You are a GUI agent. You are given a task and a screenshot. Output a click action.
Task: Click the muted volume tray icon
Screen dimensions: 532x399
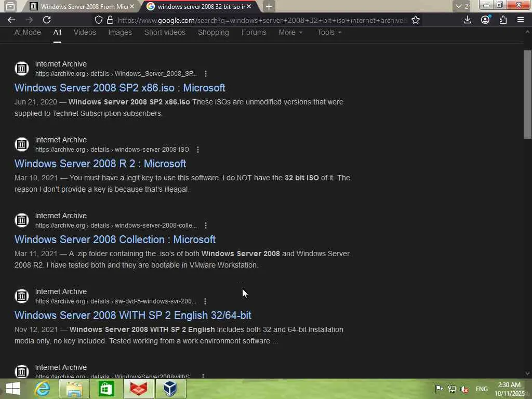click(x=464, y=389)
